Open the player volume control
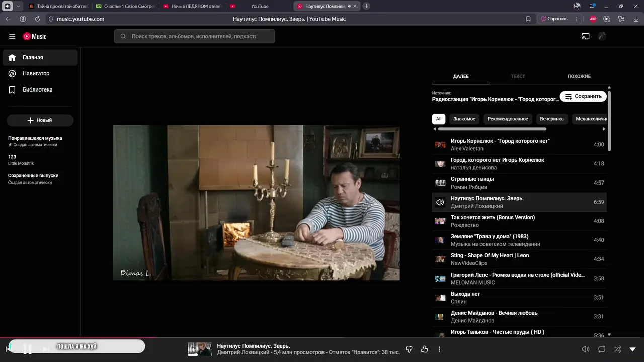The width and height of the screenshot is (644, 362). click(x=586, y=349)
